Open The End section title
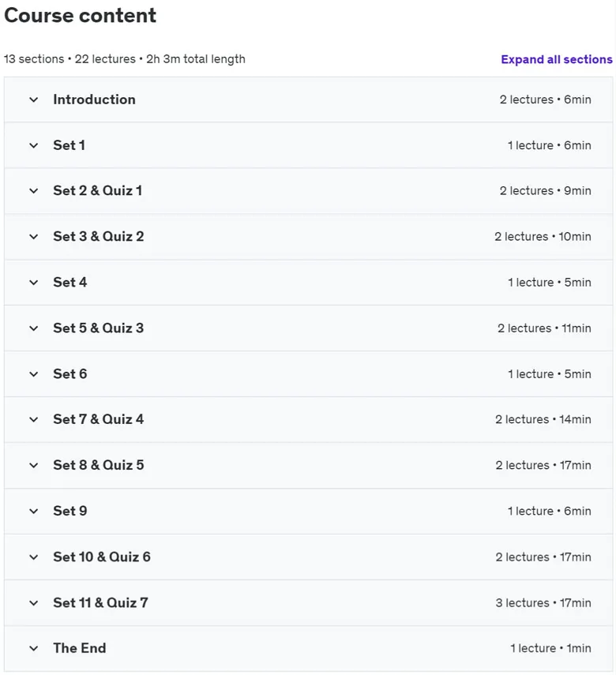Image resolution: width=616 pixels, height=675 pixels. pos(80,648)
